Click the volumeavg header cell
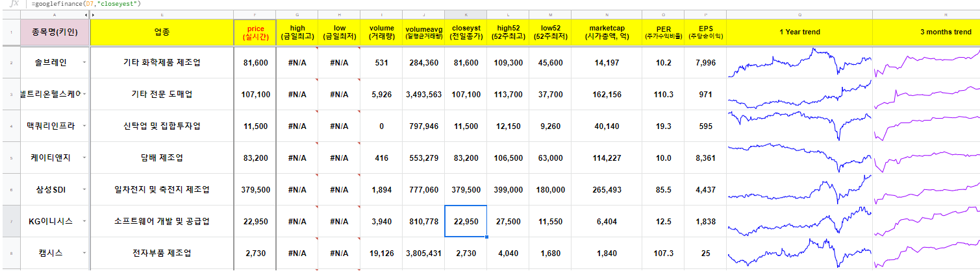Viewport: 980px width, 271px height. click(423, 32)
